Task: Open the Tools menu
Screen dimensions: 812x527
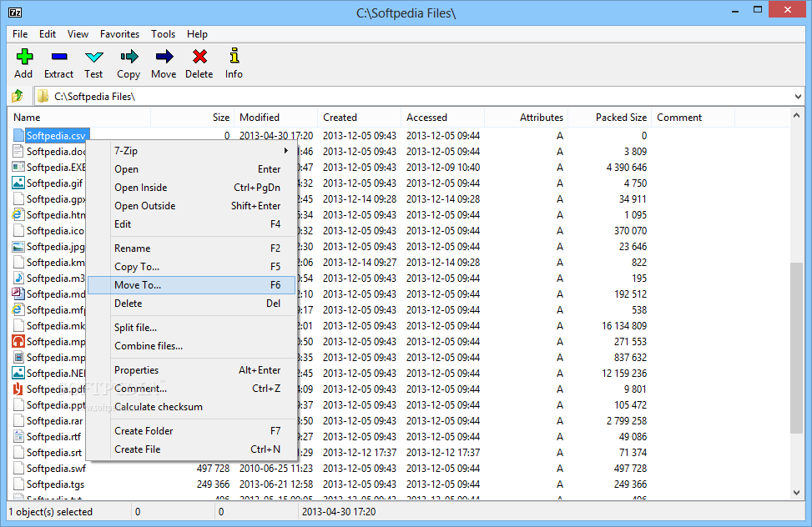Action: (163, 34)
